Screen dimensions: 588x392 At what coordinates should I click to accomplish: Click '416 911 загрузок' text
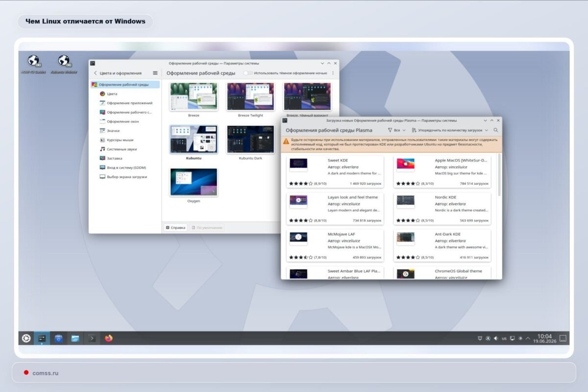point(474,257)
